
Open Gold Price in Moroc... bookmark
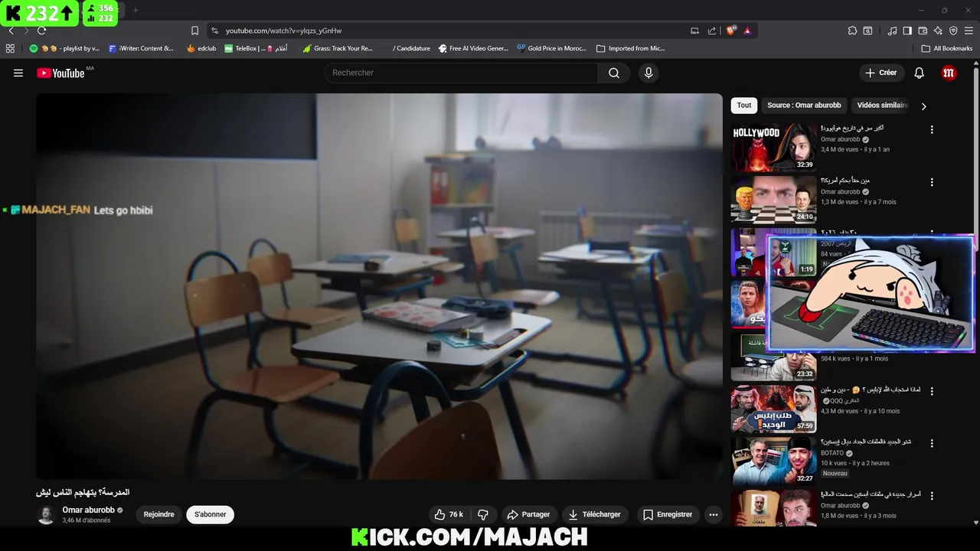pos(552,48)
